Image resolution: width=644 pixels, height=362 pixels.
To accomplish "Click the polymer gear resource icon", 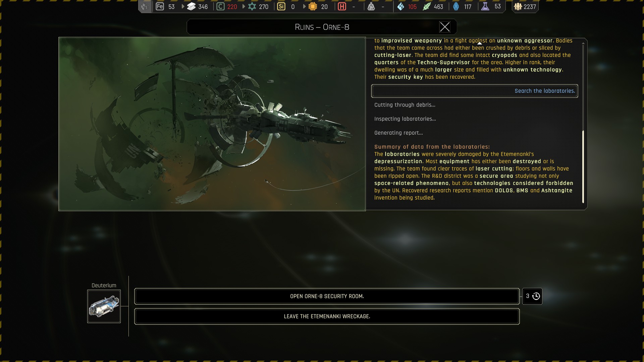I will coord(252,6).
